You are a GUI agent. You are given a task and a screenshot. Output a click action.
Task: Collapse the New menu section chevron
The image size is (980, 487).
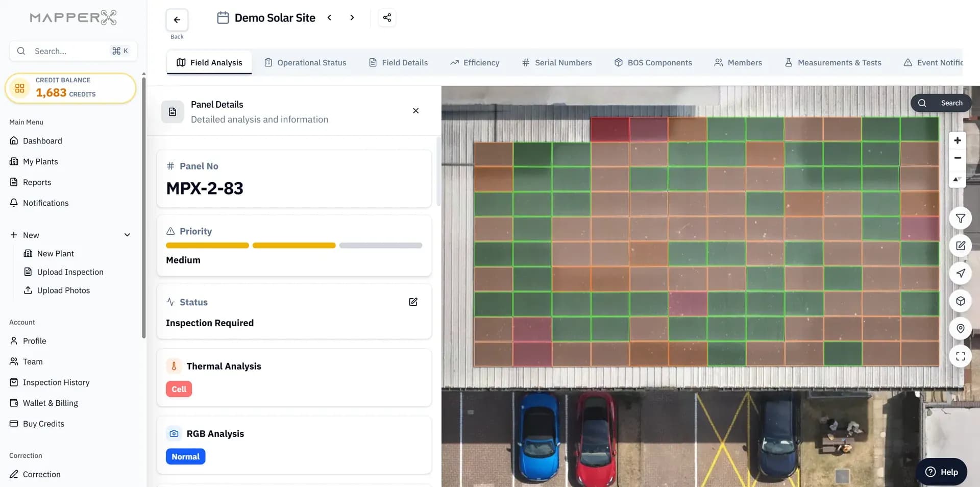[127, 235]
